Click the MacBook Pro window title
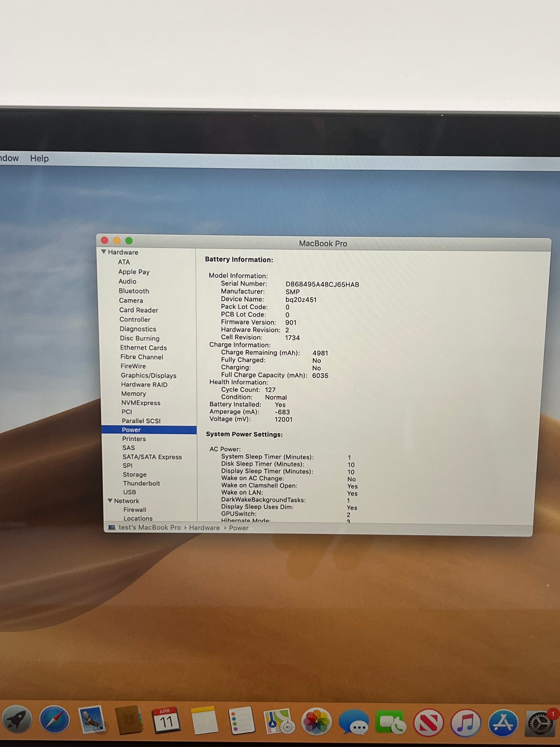560x747 pixels. tap(323, 243)
